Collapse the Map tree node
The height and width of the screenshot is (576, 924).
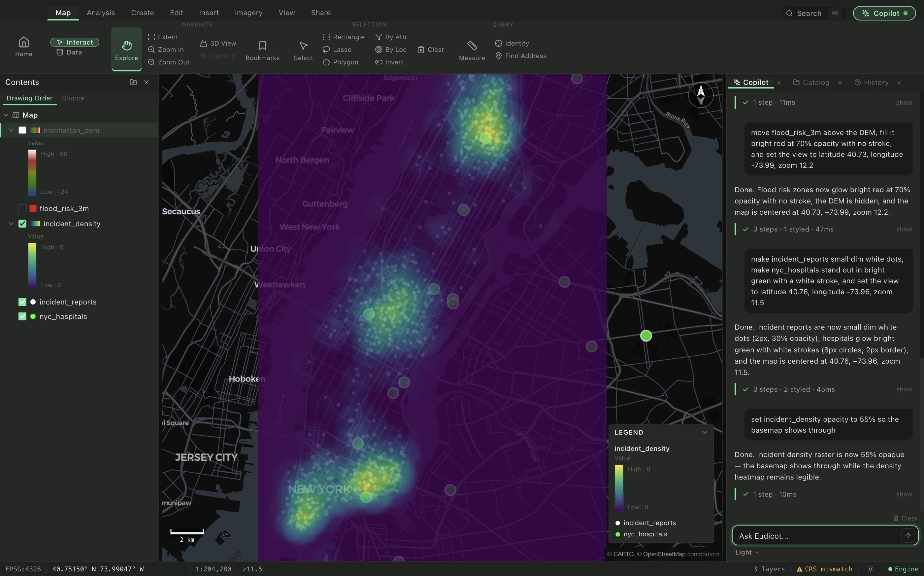coord(6,115)
